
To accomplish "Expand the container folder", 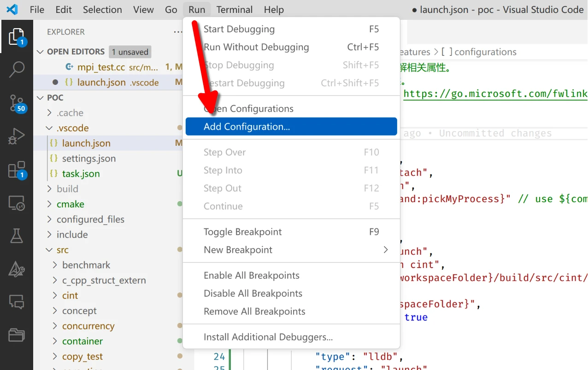I will 55,341.
